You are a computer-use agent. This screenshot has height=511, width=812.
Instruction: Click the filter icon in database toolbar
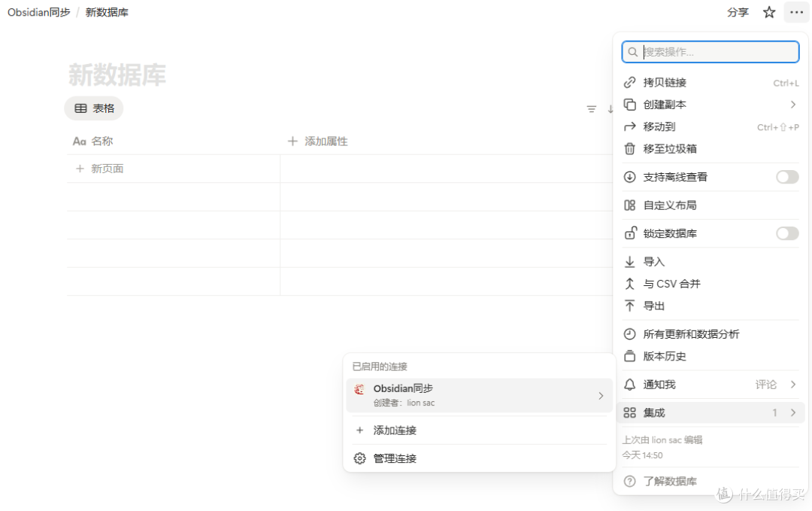(x=592, y=109)
